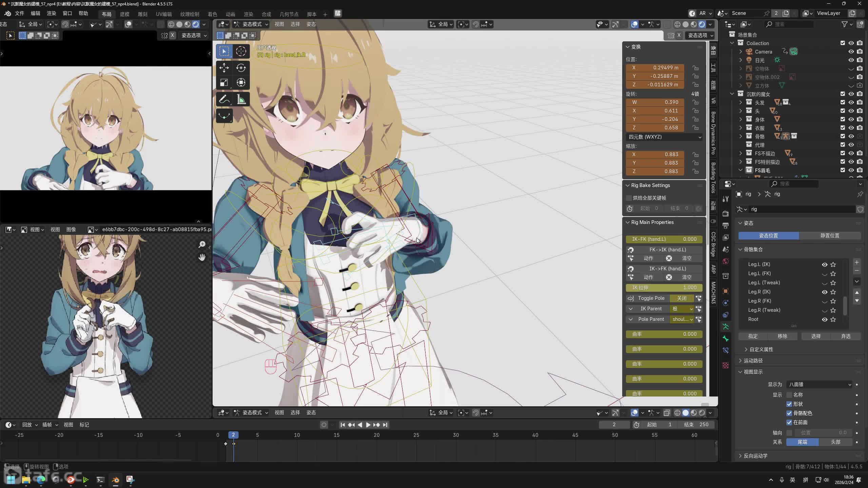Switch to the Modeling workspace tab
Screen dimensions: 868x488
click(x=124, y=14)
